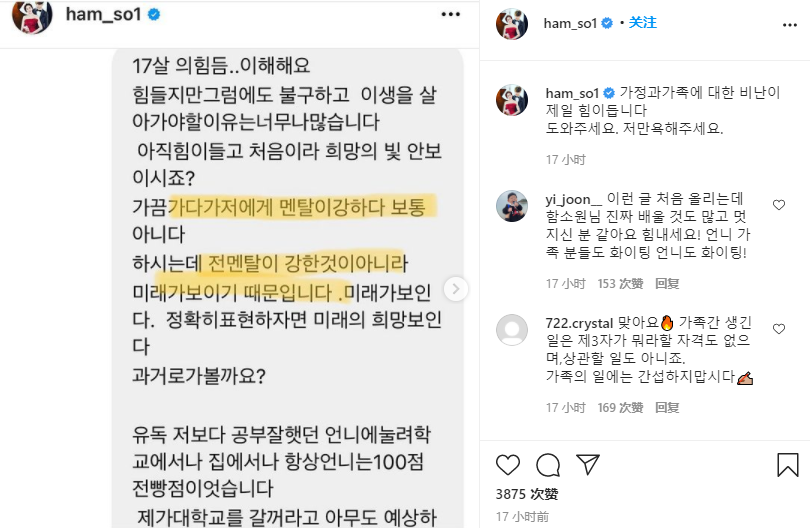Reply to 722.crystal's comment via 回复
810x528 pixels.
point(667,408)
